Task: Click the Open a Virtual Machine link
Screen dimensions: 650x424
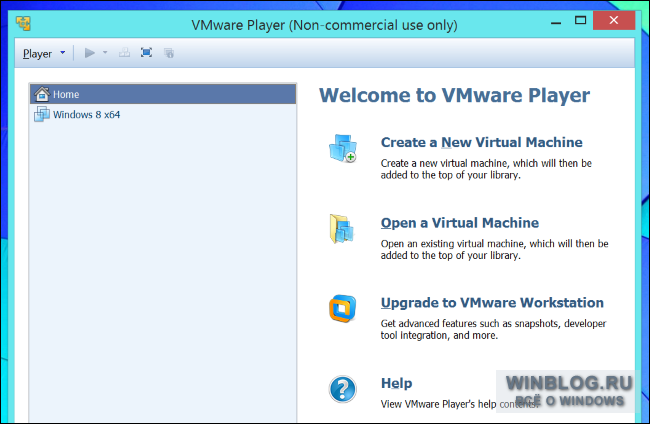Action: coord(460,223)
